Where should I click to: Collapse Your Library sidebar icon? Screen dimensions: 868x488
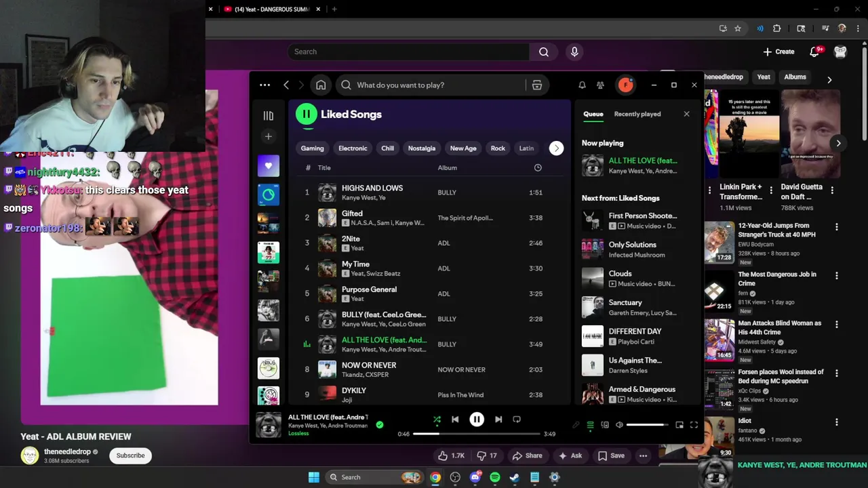[x=269, y=115]
